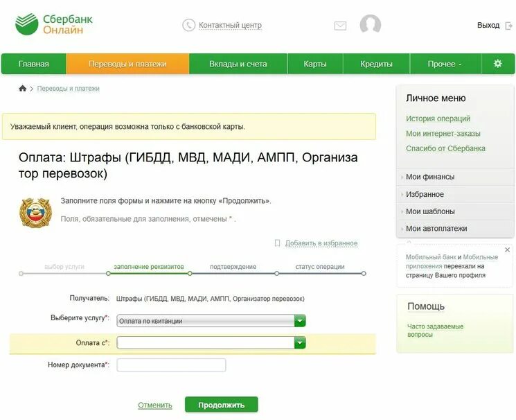Viewport: 516px width, 420px height.
Task: Focus the Номер документа input field
Action: coord(171,365)
